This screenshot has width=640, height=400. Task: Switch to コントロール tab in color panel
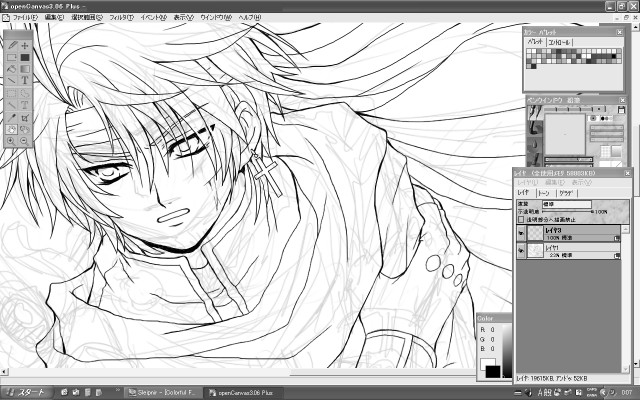pos(560,42)
